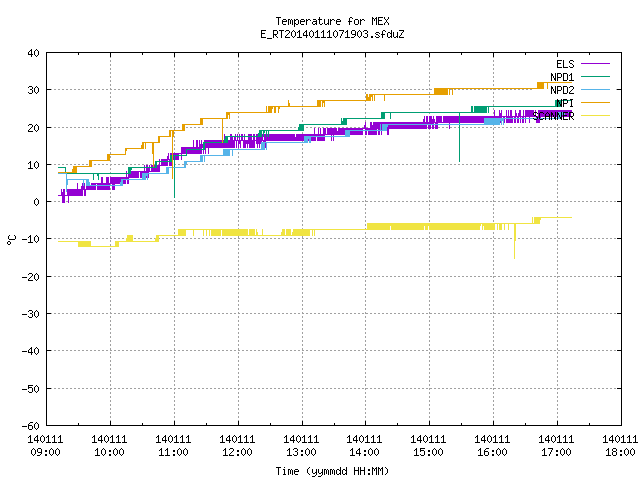Click the NPD1 legend label
The height and width of the screenshot is (480, 640).
coord(562,77)
